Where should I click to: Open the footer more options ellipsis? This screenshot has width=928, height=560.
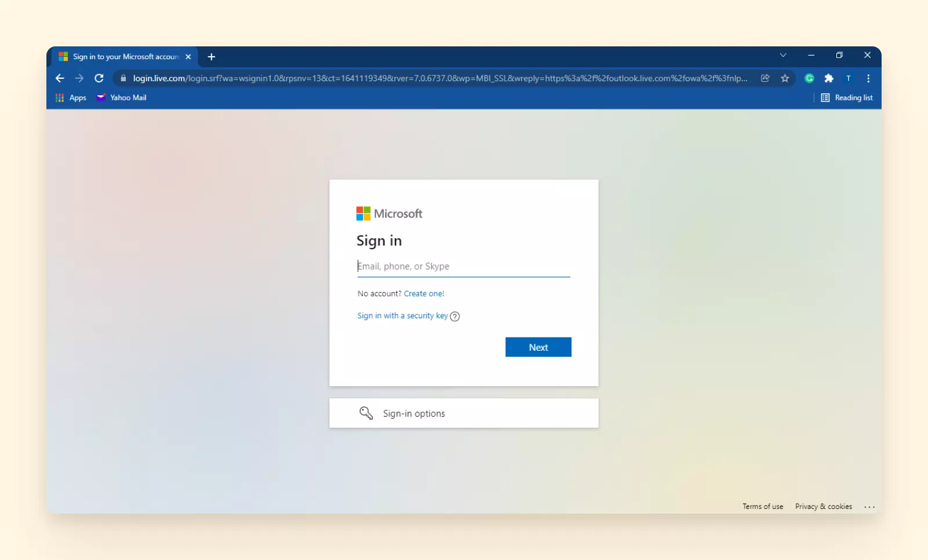(x=869, y=507)
